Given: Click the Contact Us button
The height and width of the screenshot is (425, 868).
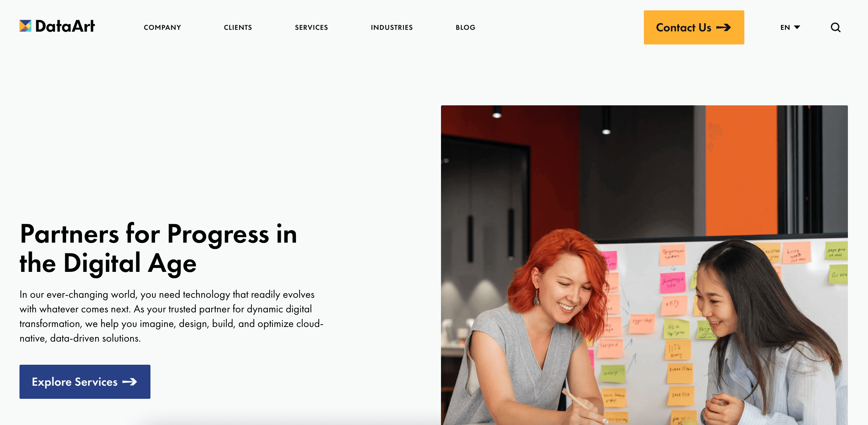Looking at the screenshot, I should coord(694,27).
